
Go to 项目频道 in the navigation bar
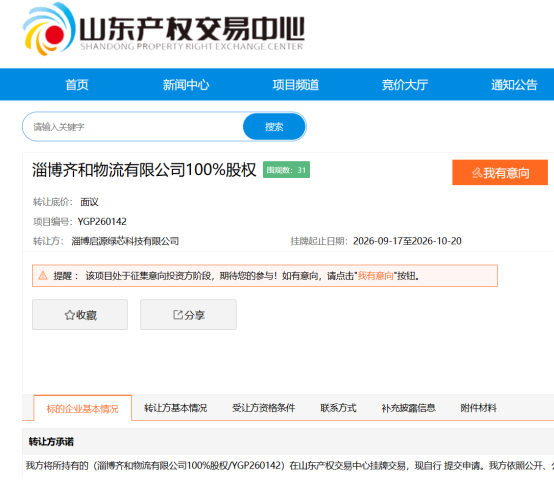pyautogui.click(x=295, y=85)
